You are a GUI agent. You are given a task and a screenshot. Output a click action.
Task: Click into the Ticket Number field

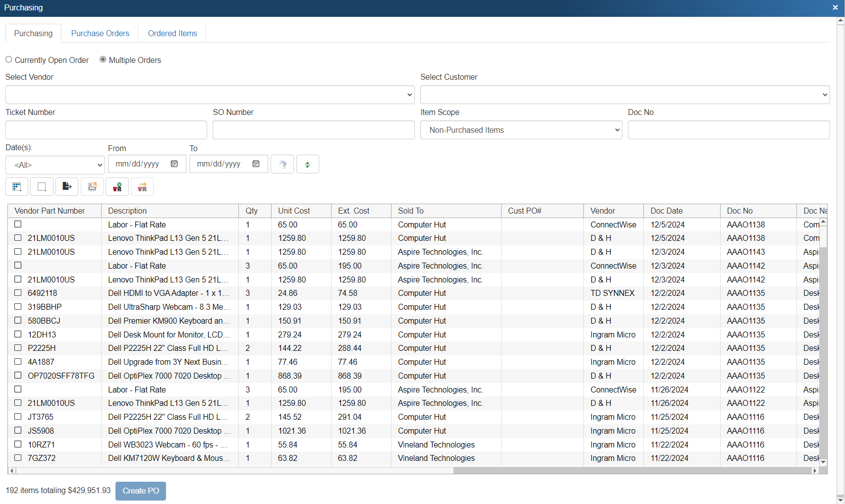coord(106,130)
